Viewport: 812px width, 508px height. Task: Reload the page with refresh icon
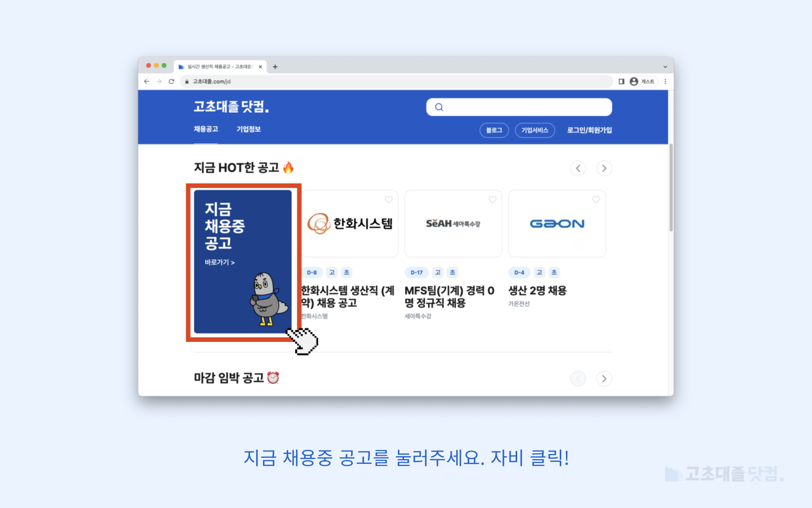click(x=172, y=81)
